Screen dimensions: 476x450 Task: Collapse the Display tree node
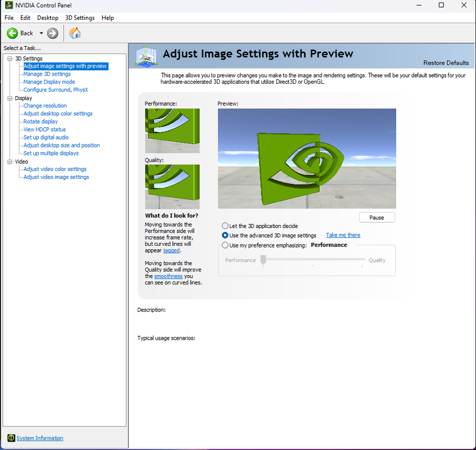pos(10,98)
